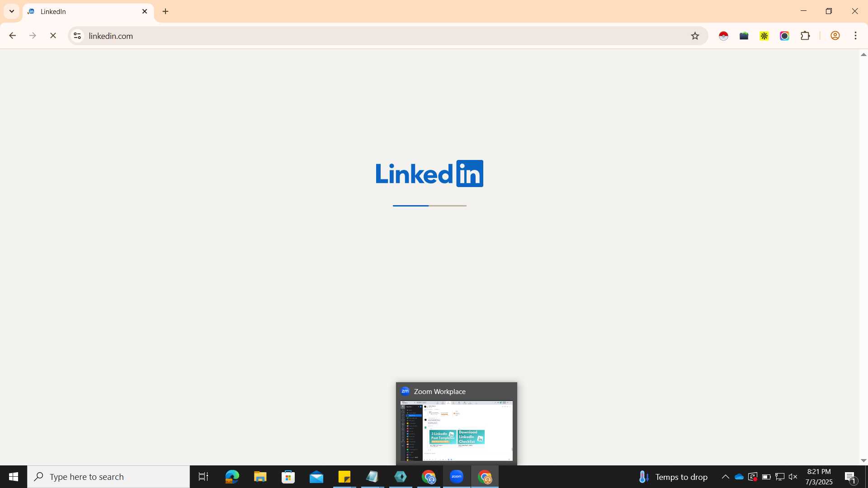Open the battery status tray icon

[x=766, y=477]
